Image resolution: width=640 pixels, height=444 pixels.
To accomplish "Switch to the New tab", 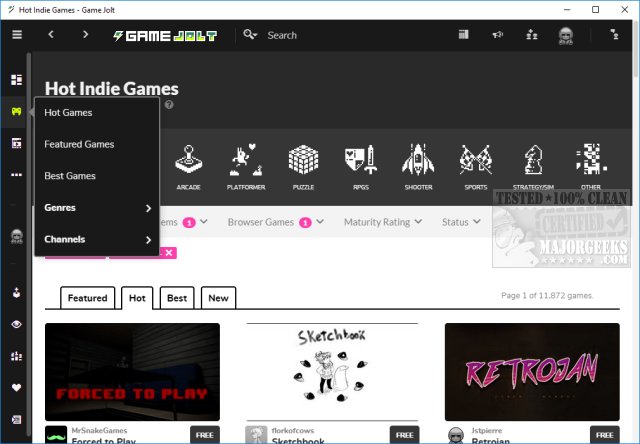I will [x=218, y=298].
